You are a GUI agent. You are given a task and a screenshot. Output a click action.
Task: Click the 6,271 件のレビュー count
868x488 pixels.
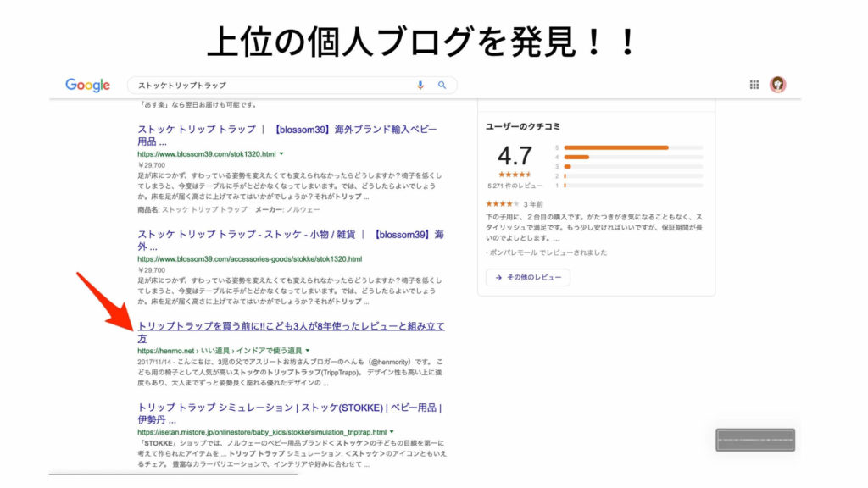[514, 185]
